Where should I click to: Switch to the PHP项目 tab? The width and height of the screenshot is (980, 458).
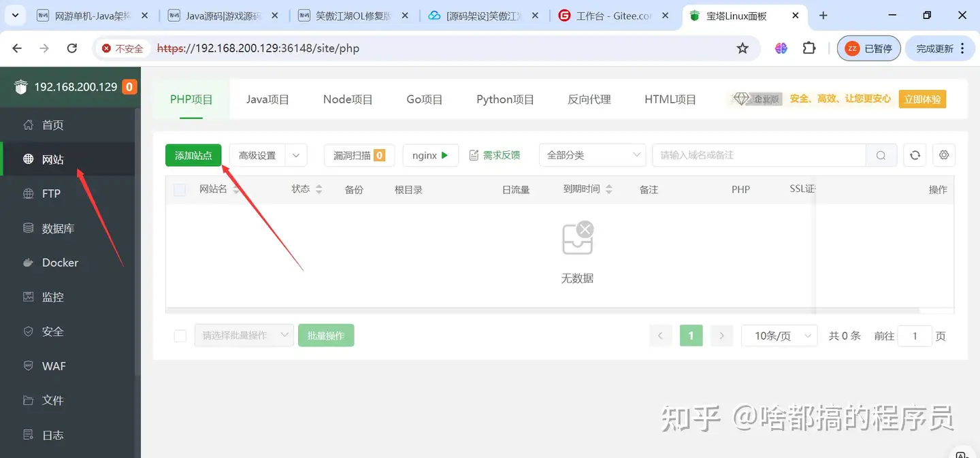[191, 99]
